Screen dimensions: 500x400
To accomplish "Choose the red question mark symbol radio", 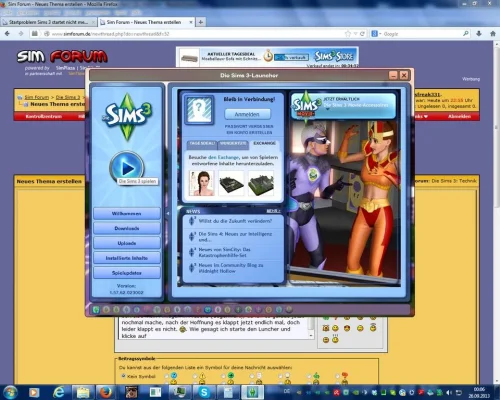I will click(337, 376).
